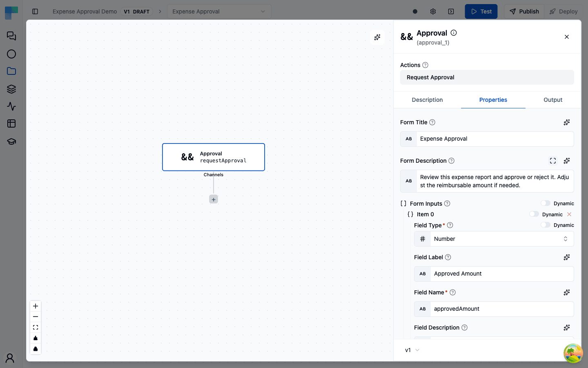588x368 pixels.
Task: Click the dark status dot in header
Action: pyautogui.click(x=415, y=11)
